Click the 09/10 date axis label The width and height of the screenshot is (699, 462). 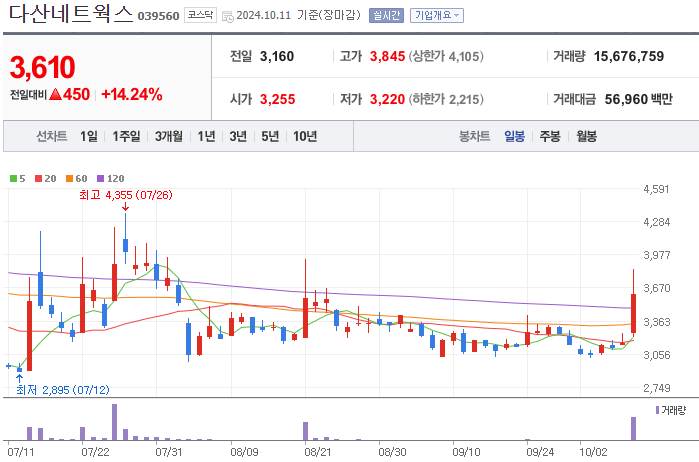pyautogui.click(x=466, y=452)
